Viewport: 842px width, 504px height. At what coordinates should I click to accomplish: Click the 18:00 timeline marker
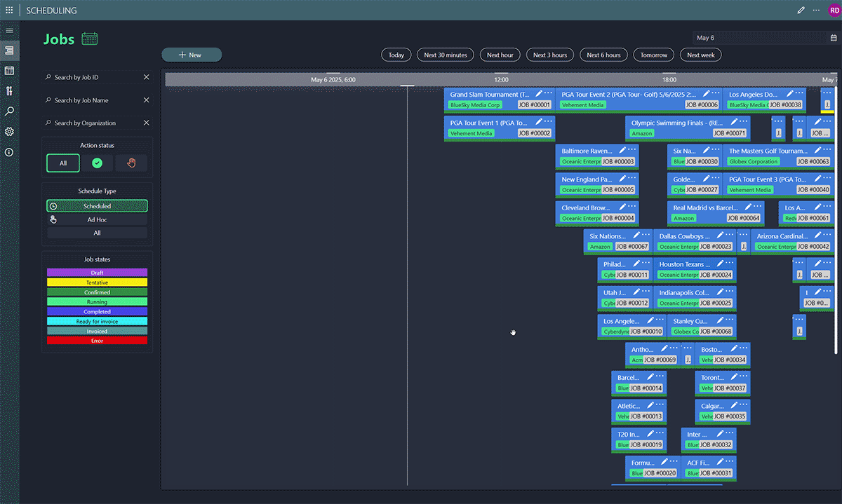point(669,79)
